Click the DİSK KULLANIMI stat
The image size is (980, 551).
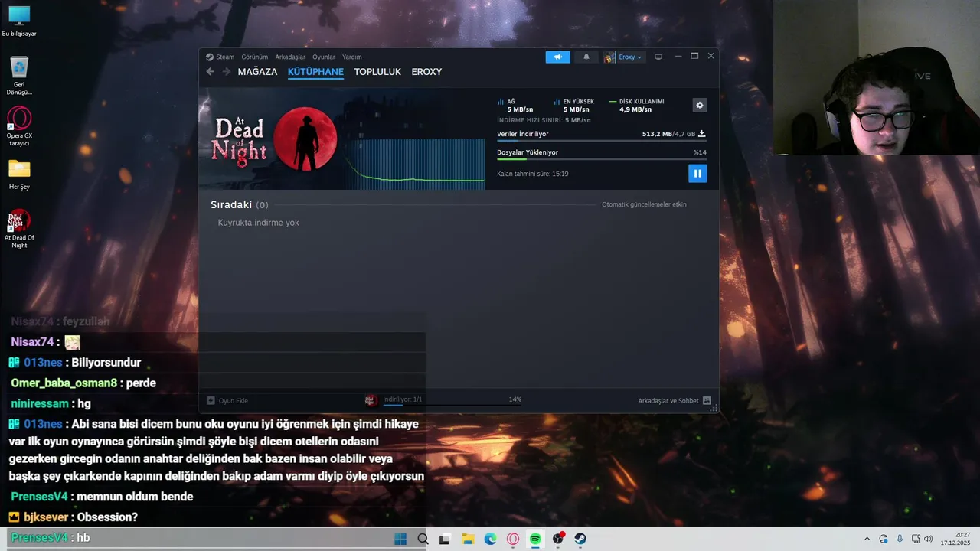pos(637,106)
